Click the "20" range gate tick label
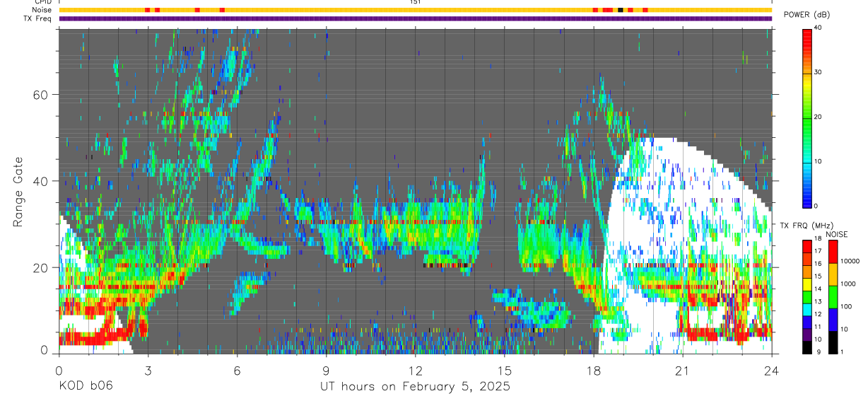 point(40,268)
